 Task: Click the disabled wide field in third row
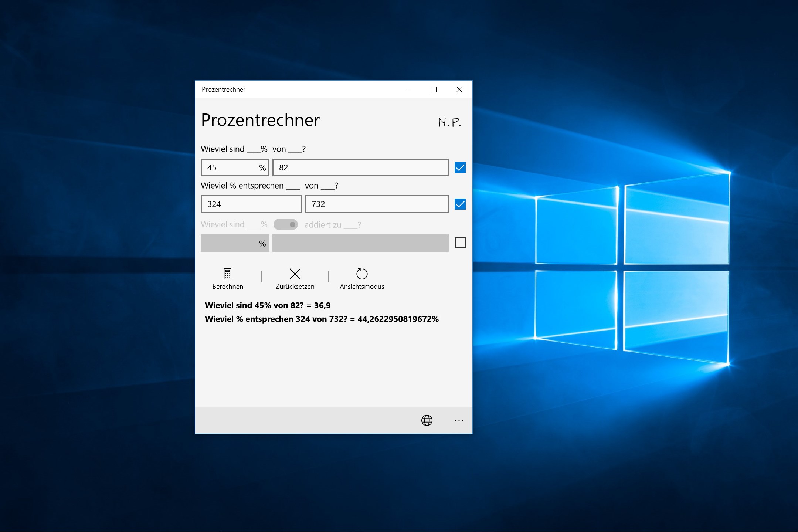(360, 243)
